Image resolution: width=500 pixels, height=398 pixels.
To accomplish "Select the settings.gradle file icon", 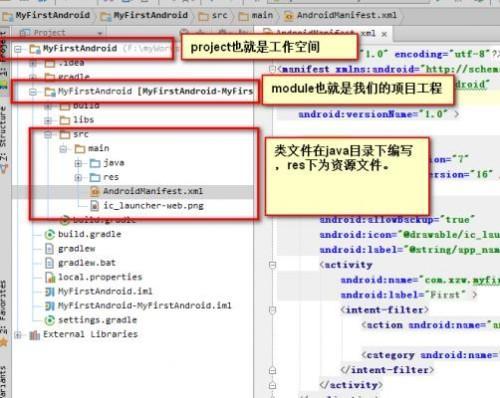I will pos(50,320).
